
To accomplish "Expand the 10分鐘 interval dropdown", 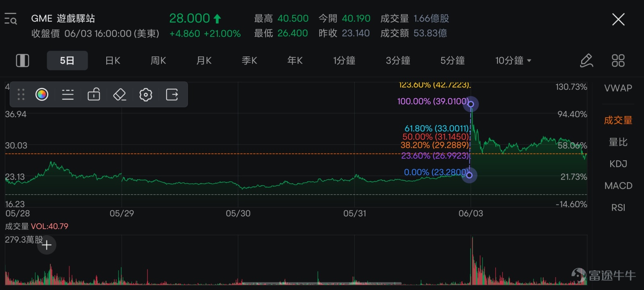I will pos(513,61).
